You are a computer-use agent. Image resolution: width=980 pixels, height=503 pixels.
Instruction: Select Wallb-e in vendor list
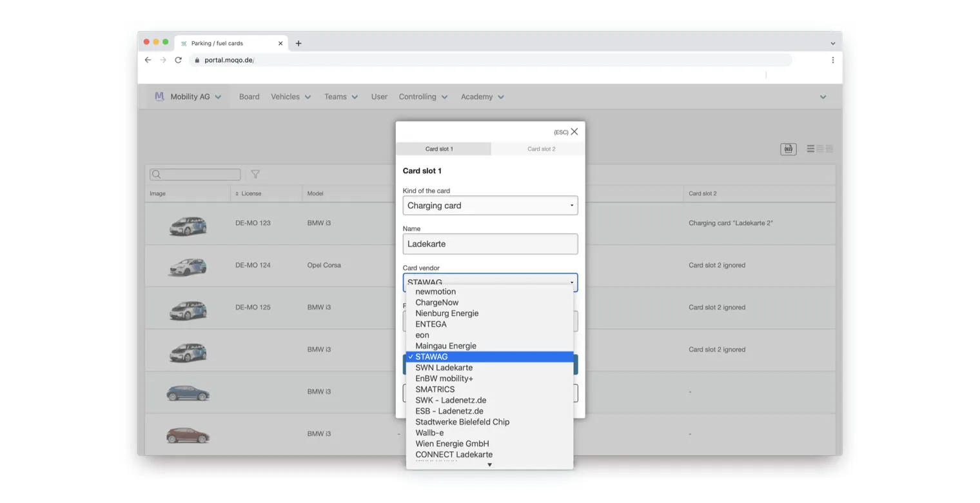(x=489, y=433)
